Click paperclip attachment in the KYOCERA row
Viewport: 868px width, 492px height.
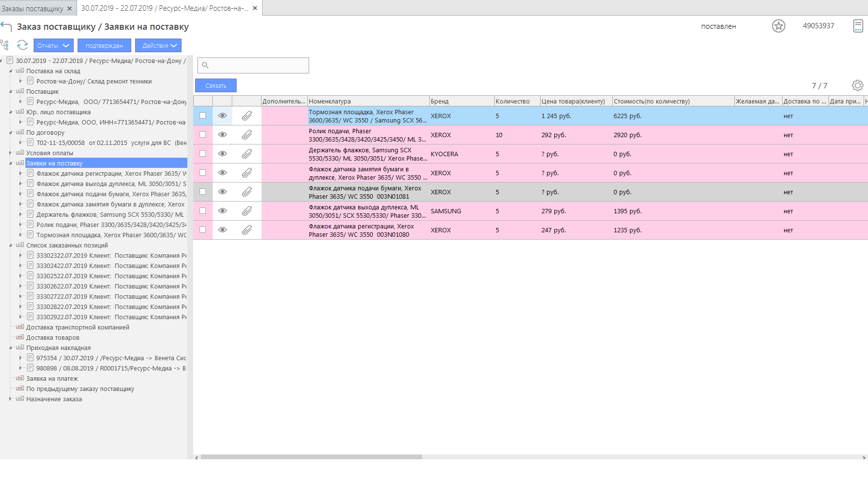(x=247, y=154)
